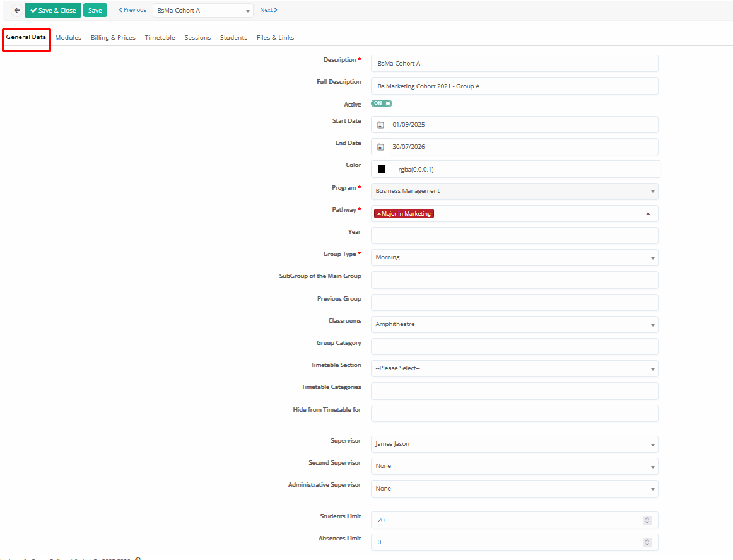Remove the Major in Marketing pathway tag
This screenshot has height=560, width=733.
(378, 214)
